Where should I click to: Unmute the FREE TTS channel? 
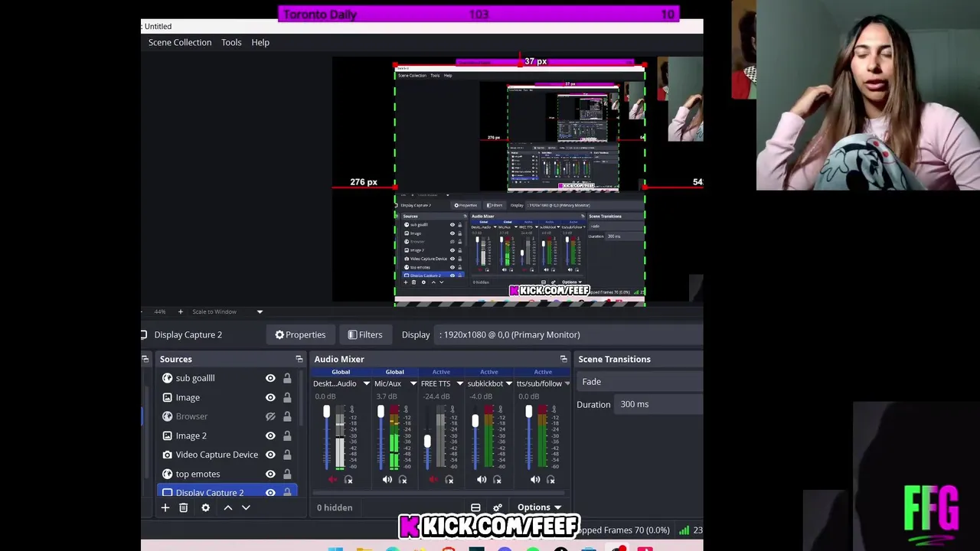(433, 480)
